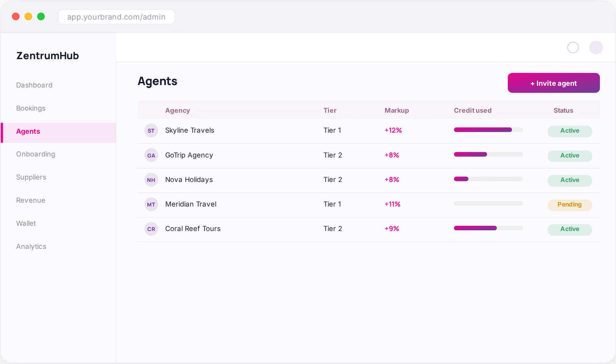Open the outlined circle icon in top bar
Viewport: 616px width, 364px height.
573,48
